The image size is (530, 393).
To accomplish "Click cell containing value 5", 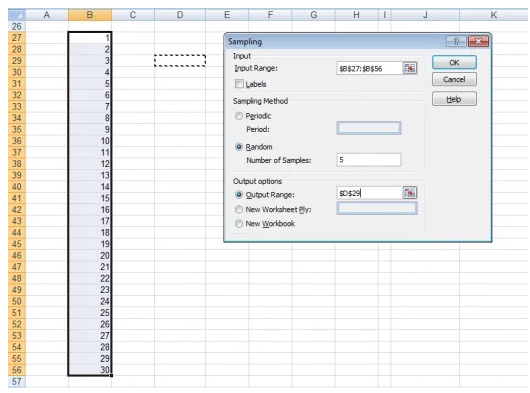I will [x=90, y=83].
